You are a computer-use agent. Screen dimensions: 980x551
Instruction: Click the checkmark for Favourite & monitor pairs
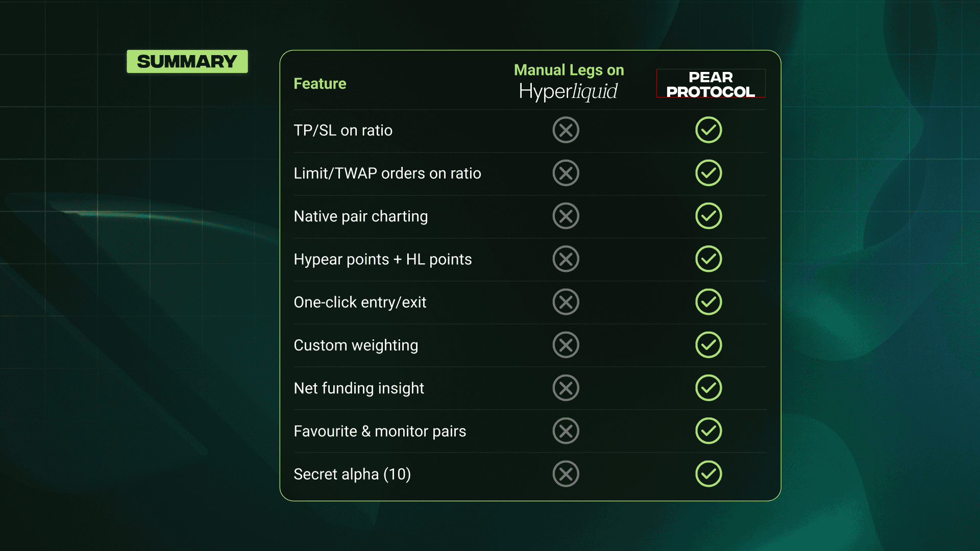point(708,431)
